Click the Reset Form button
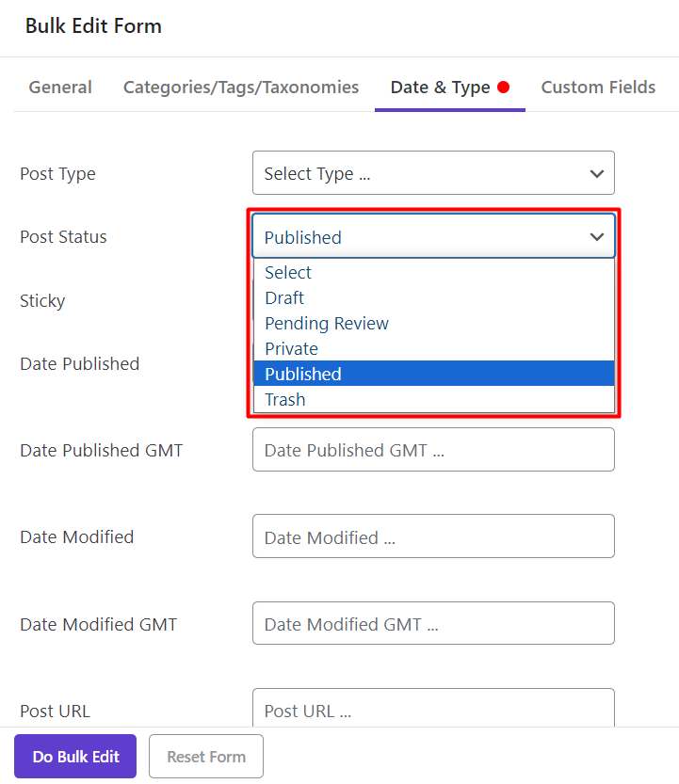The image size is (679, 784). pyautogui.click(x=206, y=756)
